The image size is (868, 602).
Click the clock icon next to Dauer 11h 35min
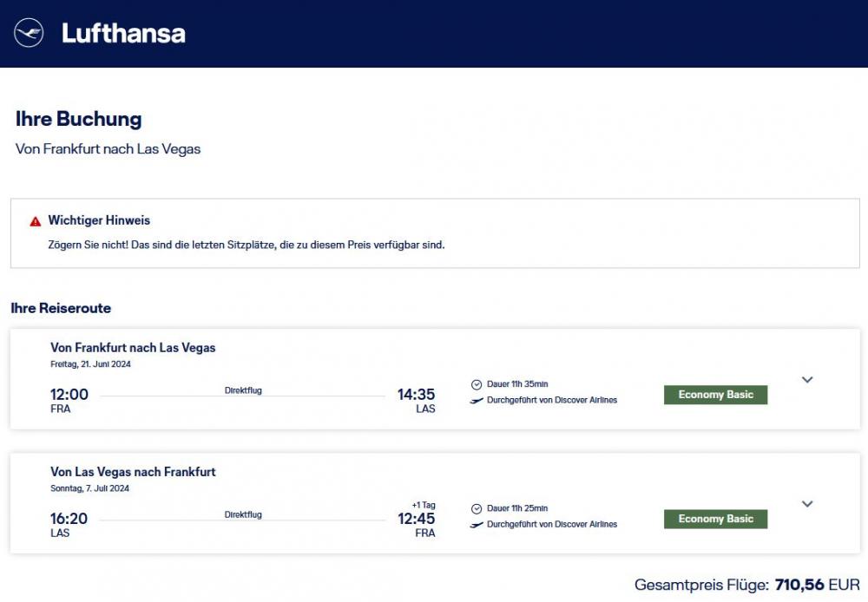pyautogui.click(x=476, y=384)
